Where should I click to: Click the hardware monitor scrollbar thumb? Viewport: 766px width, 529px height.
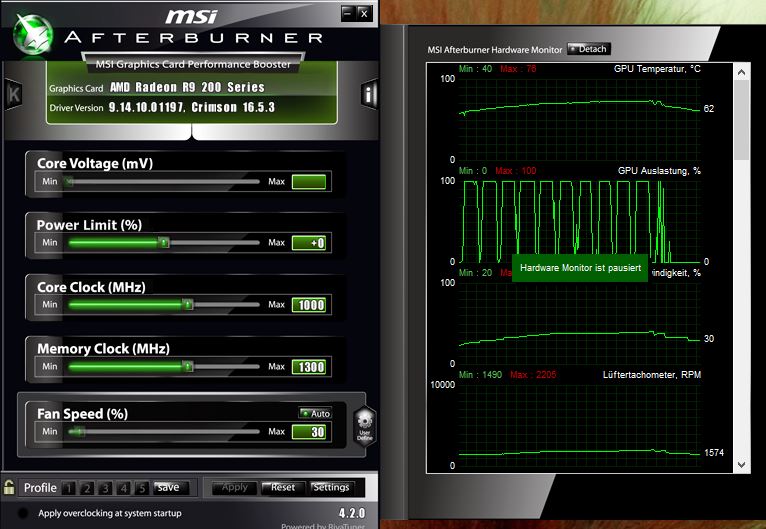(742, 120)
